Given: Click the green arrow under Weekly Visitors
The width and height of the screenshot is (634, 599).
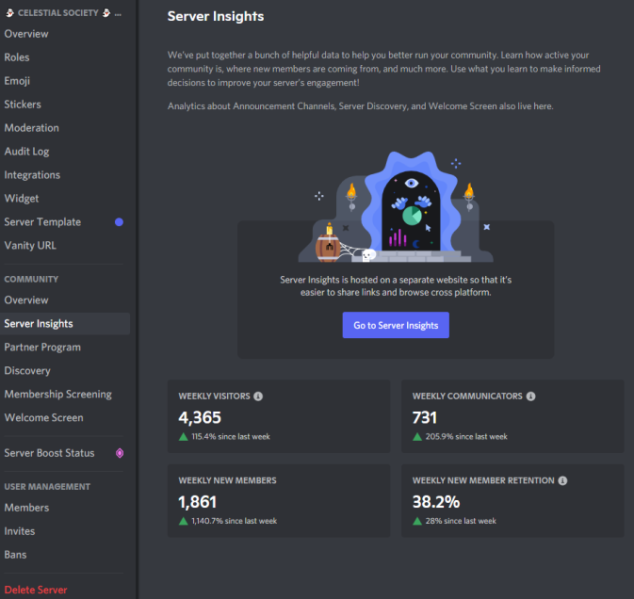Looking at the screenshot, I should (x=183, y=437).
